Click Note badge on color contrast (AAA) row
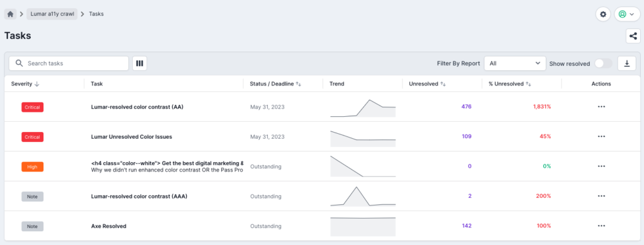Viewport: 644px width, 245px height. [x=33, y=197]
